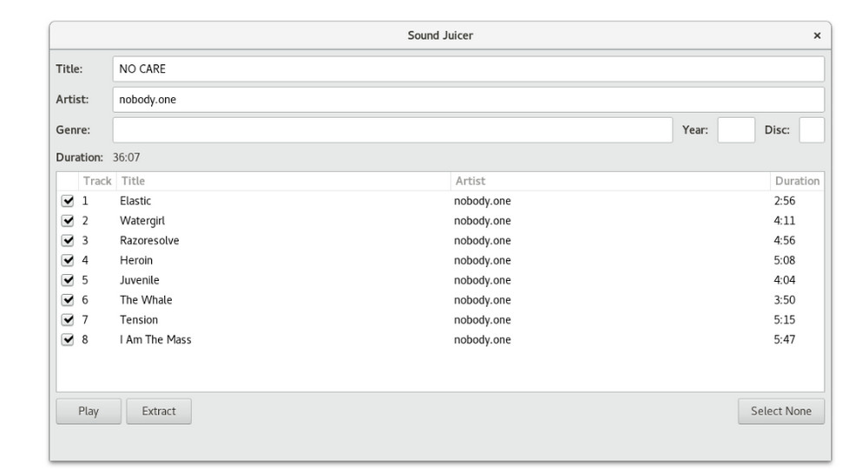Click the Artist column header in list
The image size is (868, 470).
tap(610, 181)
